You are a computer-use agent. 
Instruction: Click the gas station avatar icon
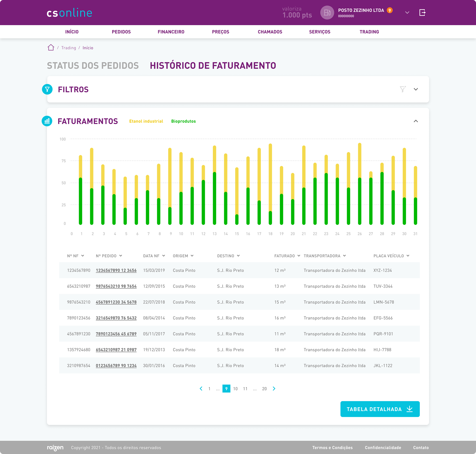coord(327,13)
